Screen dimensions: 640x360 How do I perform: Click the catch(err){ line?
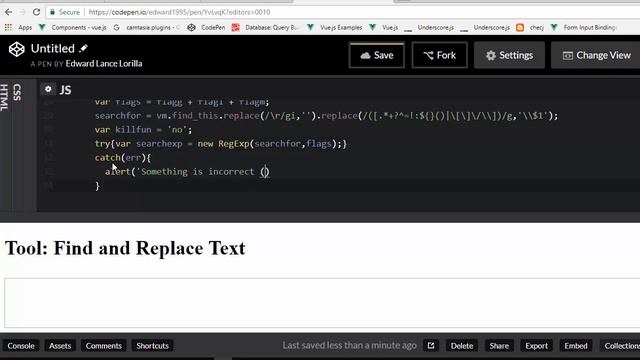tap(123, 158)
